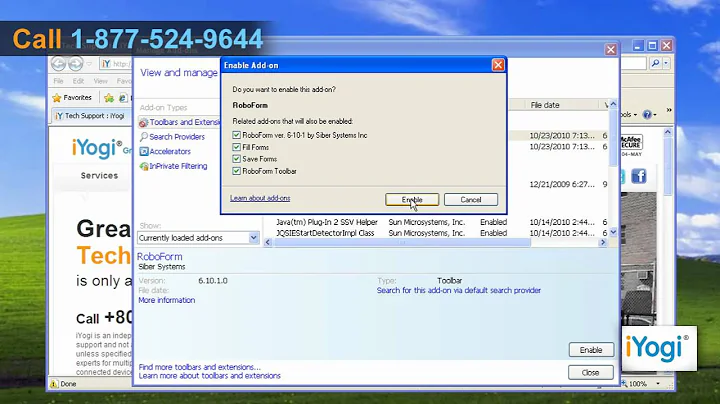The height and width of the screenshot is (404, 720).
Task: Toggle the RoboForm Toolbar checkbox
Action: [236, 171]
